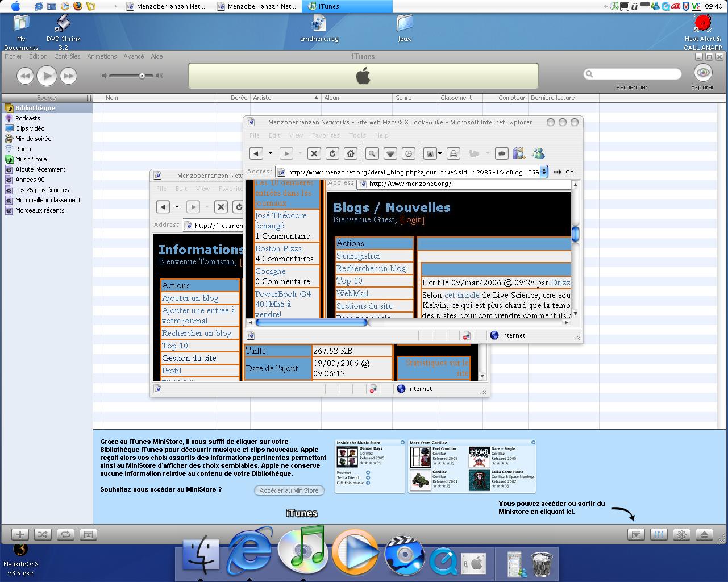Click the front IE Stop button
Image resolution: width=728 pixels, height=582 pixels.
click(x=314, y=153)
